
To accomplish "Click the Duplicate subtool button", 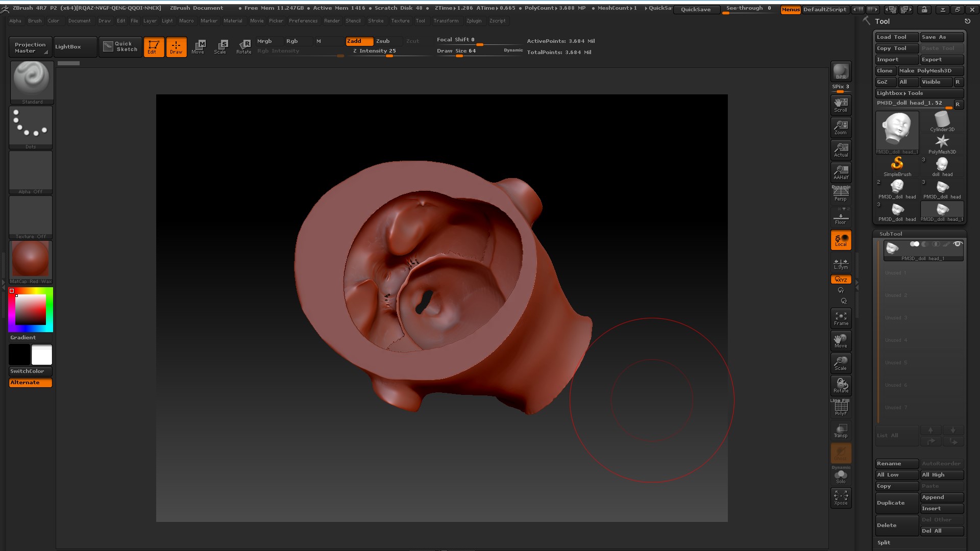I will pos(896,503).
